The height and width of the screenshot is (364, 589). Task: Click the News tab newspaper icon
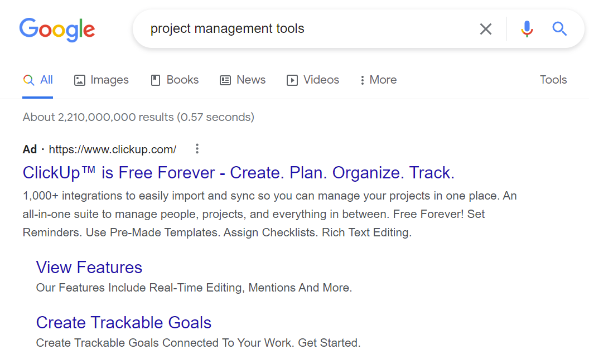(225, 80)
